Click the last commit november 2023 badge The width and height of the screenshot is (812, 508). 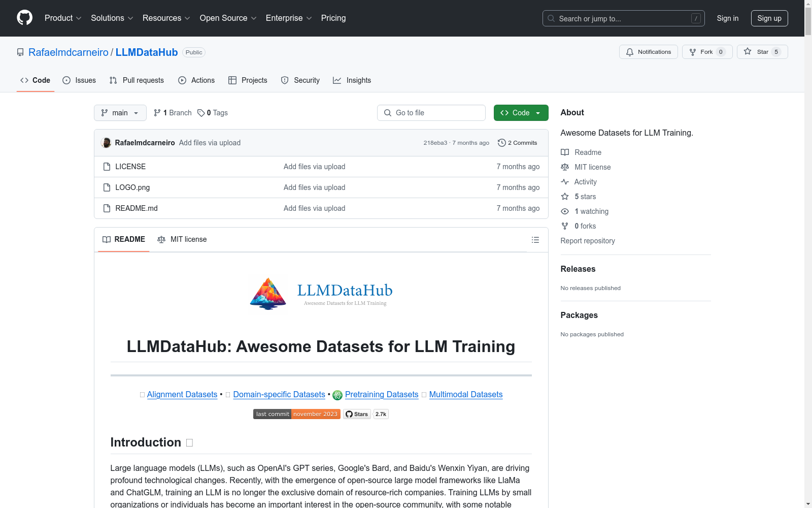(297, 414)
